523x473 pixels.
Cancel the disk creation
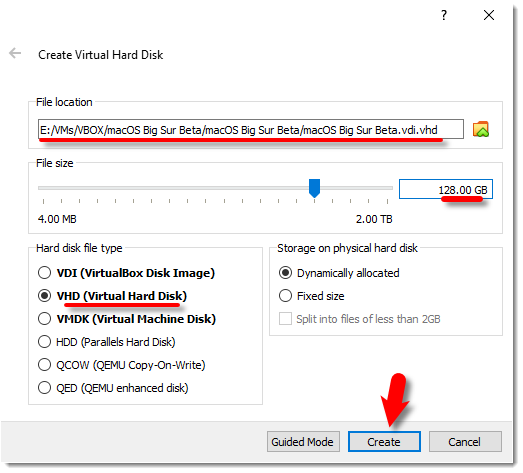(465, 442)
